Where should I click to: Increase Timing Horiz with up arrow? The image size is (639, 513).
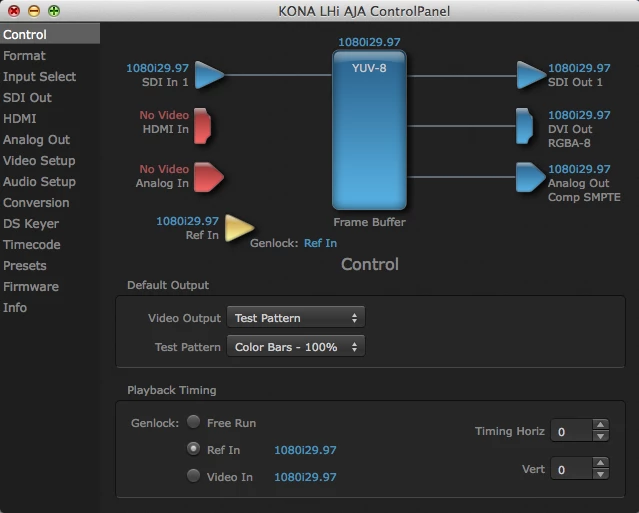tap(600, 425)
